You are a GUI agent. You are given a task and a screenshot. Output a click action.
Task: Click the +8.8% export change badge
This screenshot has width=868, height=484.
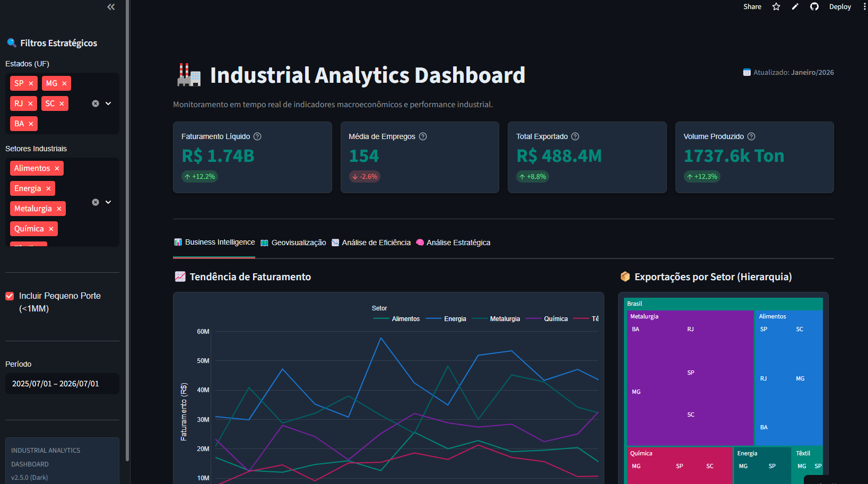[533, 177]
